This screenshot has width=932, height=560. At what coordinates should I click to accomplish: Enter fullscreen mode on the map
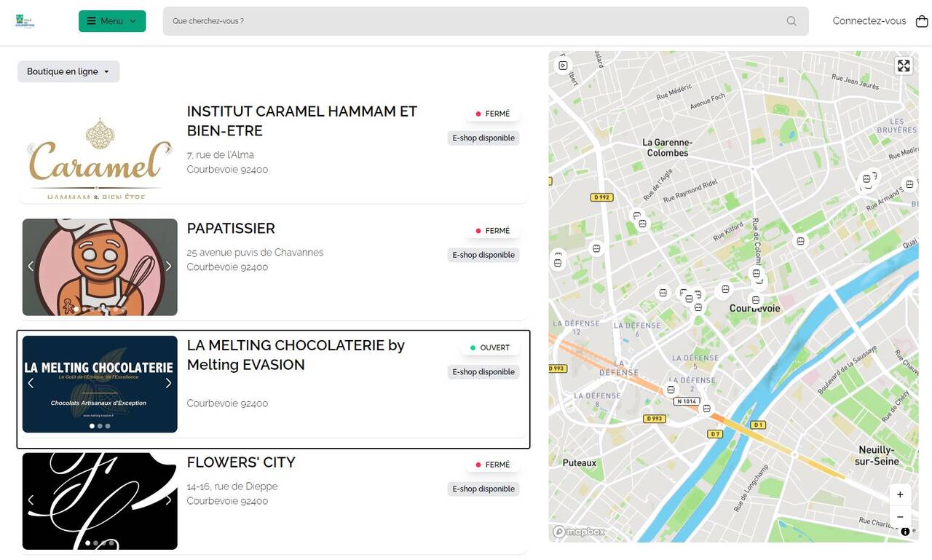(x=904, y=65)
